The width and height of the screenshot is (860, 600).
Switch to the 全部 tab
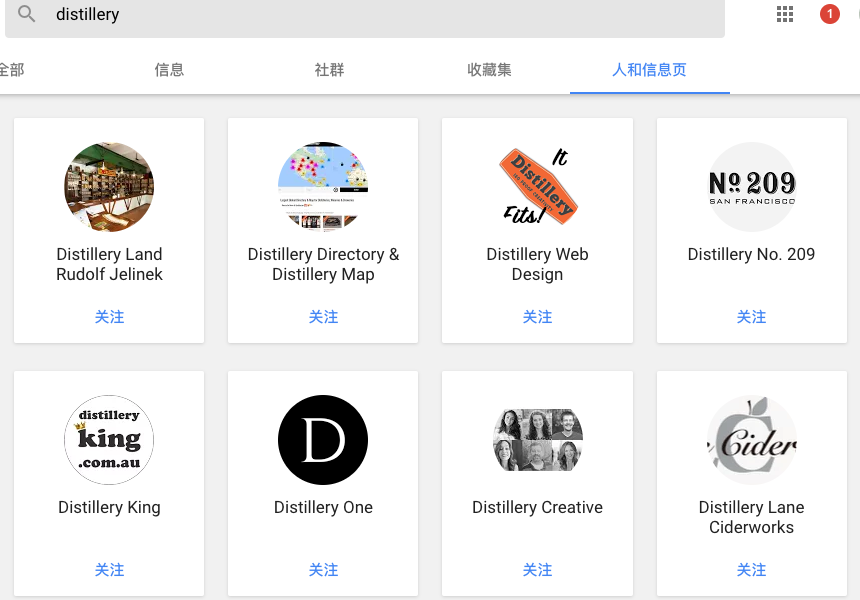(12, 70)
